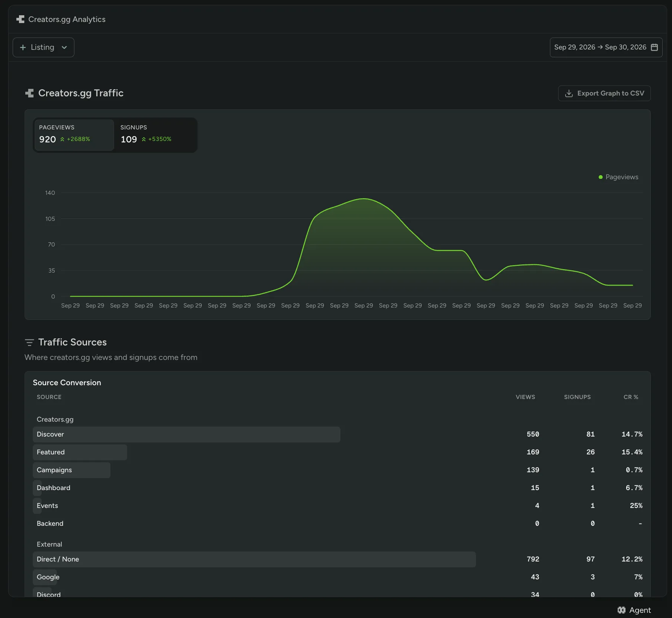The image size is (672, 618).
Task: Expand the Listing dropdown chevron
Action: 64,48
